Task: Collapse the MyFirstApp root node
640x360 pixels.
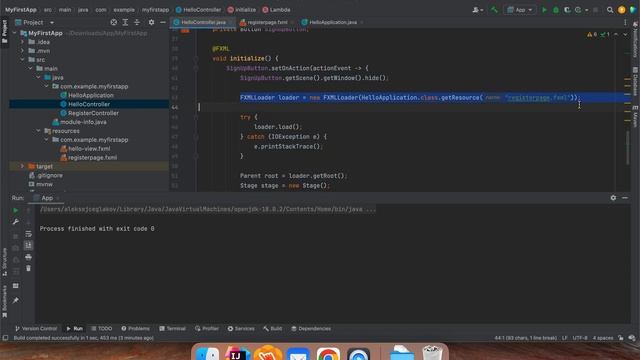Action: click(x=15, y=33)
